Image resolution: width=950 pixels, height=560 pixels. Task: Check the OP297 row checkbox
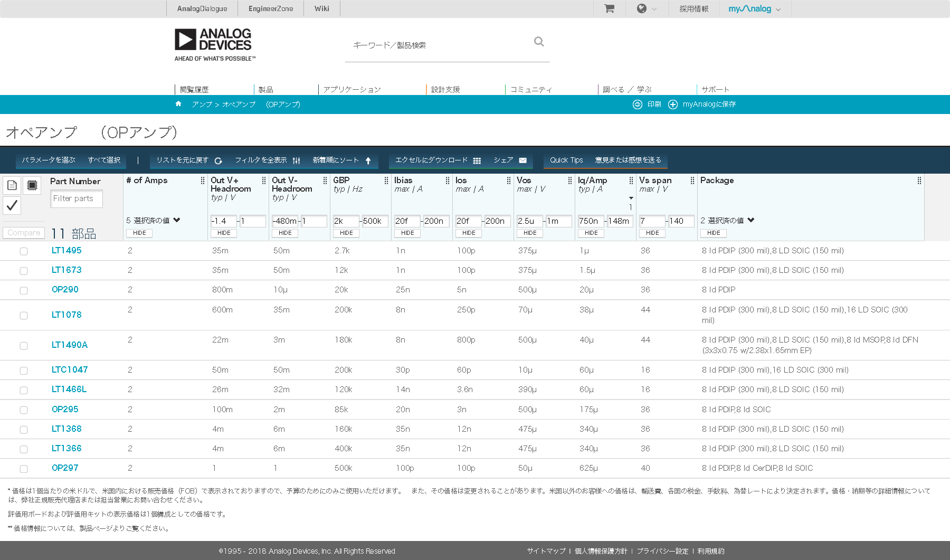point(24,469)
